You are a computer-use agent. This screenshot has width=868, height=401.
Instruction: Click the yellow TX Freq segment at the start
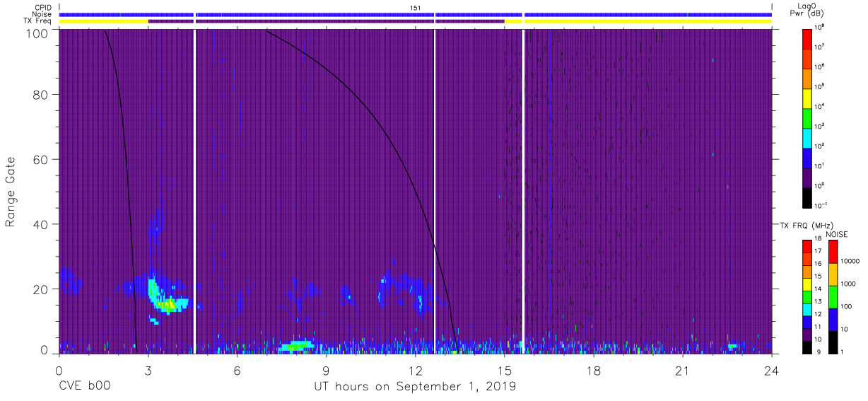click(103, 21)
